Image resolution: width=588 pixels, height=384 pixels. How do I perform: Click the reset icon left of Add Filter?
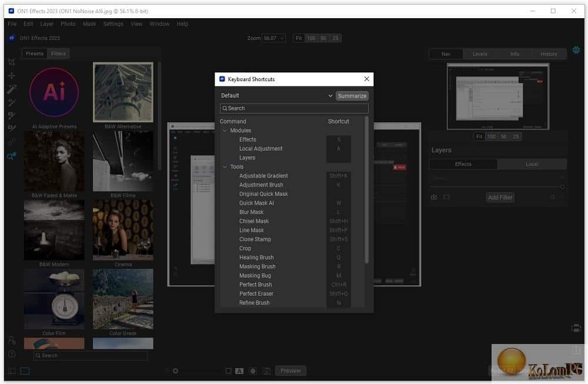point(434,197)
